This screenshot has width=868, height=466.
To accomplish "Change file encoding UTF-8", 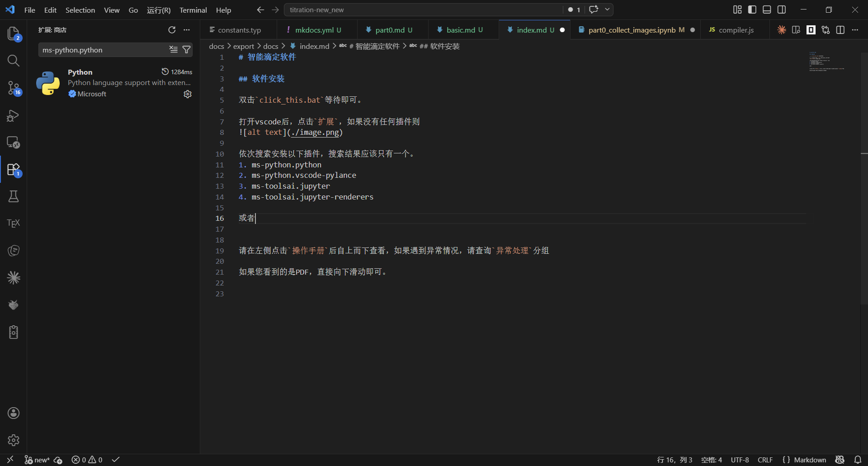I will (x=740, y=460).
